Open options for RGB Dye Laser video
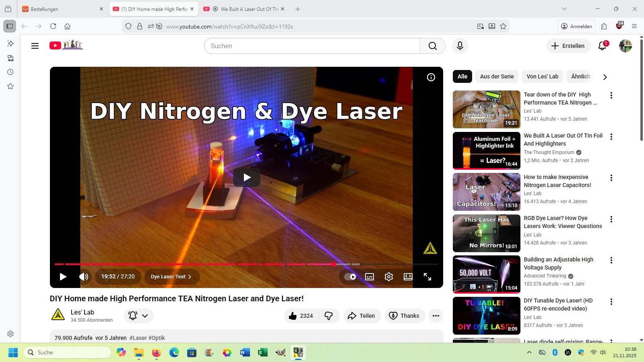The width and height of the screenshot is (644, 362). pos(611,219)
